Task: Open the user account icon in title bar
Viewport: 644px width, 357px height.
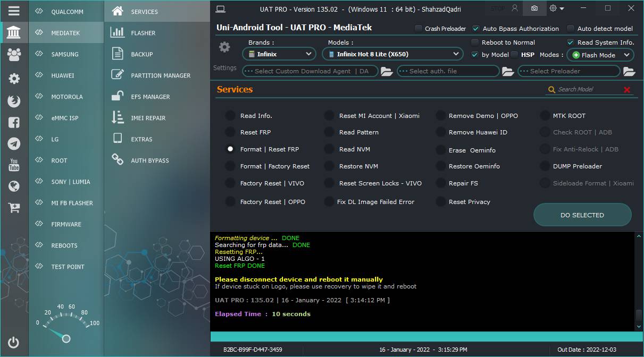Action: [514, 8]
